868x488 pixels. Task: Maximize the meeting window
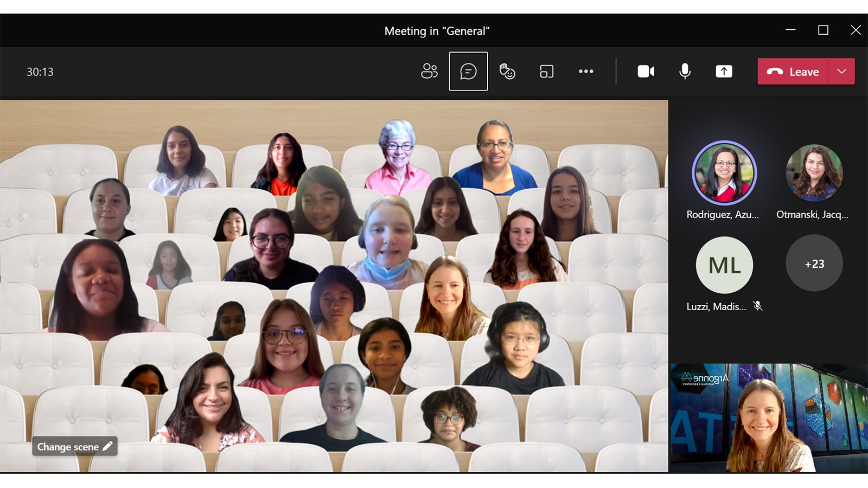click(x=823, y=30)
